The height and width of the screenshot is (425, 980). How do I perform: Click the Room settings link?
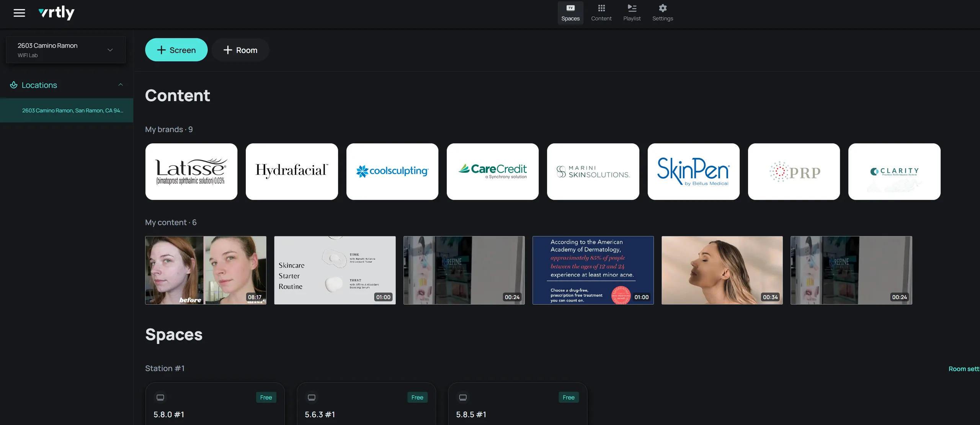click(x=964, y=369)
